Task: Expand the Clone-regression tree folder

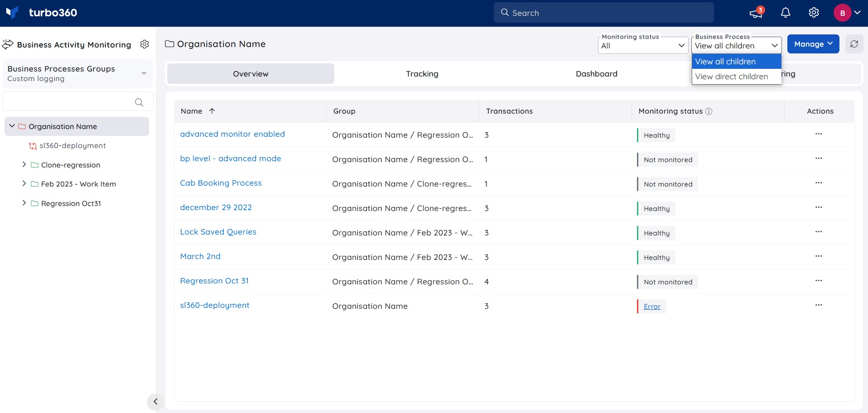Action: coord(24,164)
